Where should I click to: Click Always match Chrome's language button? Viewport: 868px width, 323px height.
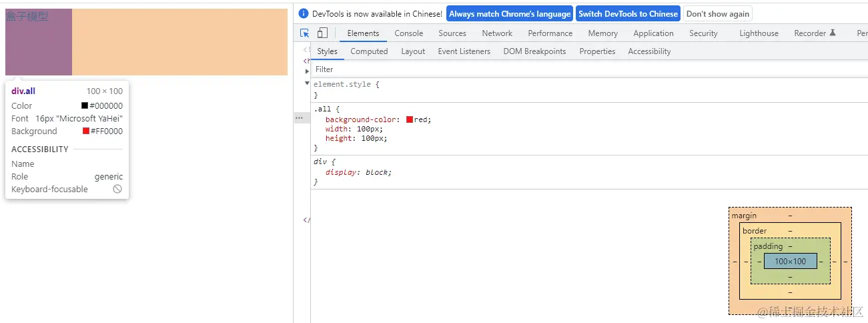[510, 13]
